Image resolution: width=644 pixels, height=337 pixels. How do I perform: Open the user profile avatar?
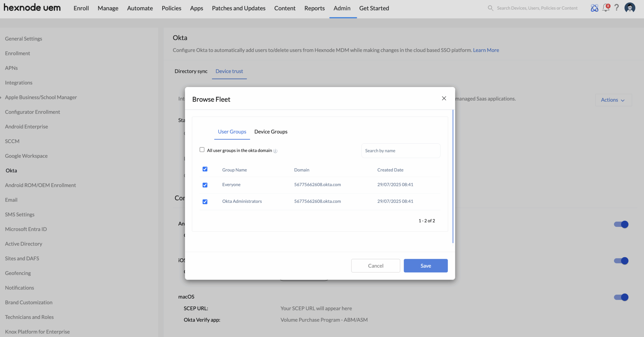click(x=630, y=8)
